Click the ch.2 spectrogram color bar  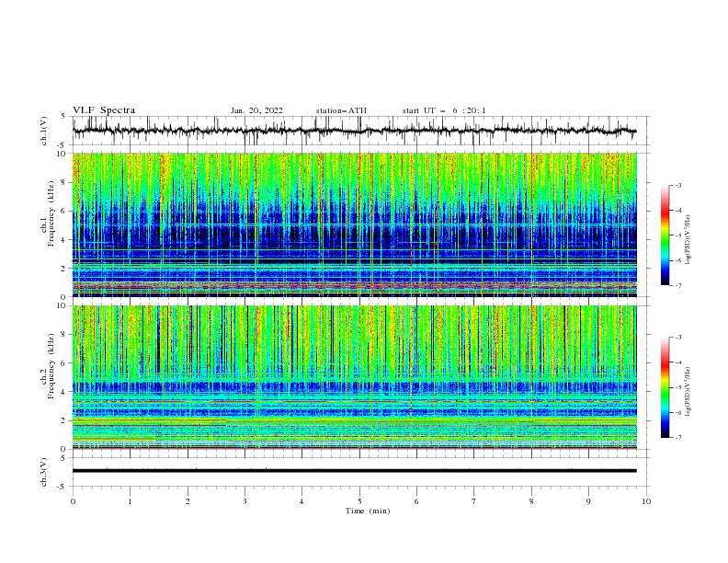665,387
